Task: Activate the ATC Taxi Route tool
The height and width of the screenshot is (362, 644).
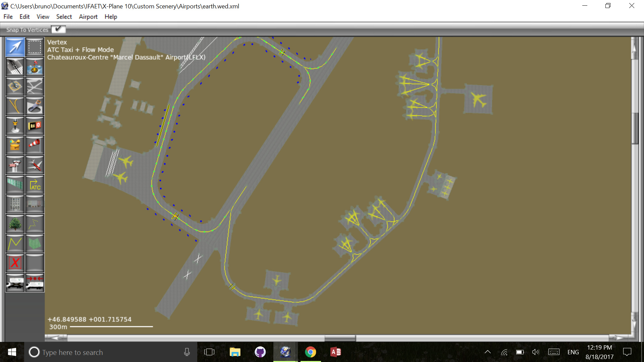Action: pyautogui.click(x=35, y=185)
